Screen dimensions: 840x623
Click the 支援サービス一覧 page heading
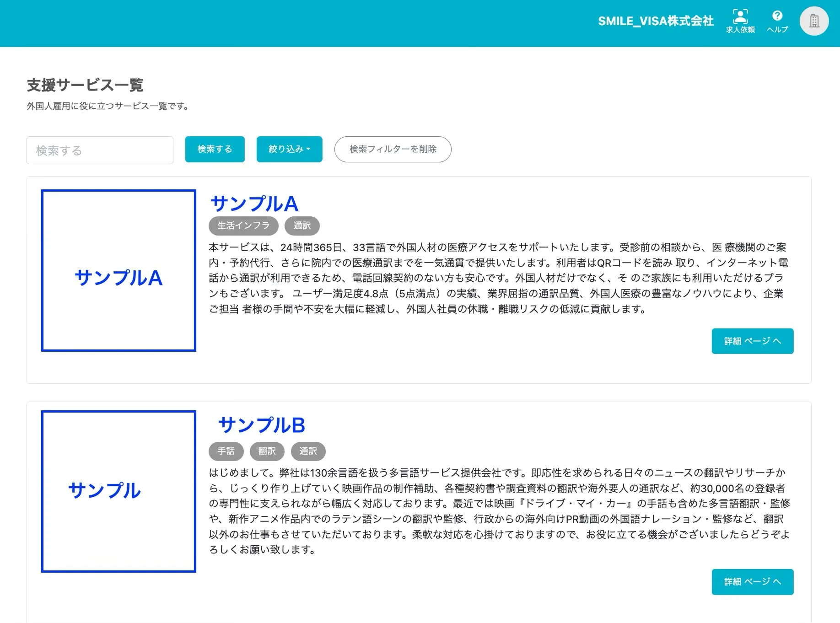click(x=85, y=85)
